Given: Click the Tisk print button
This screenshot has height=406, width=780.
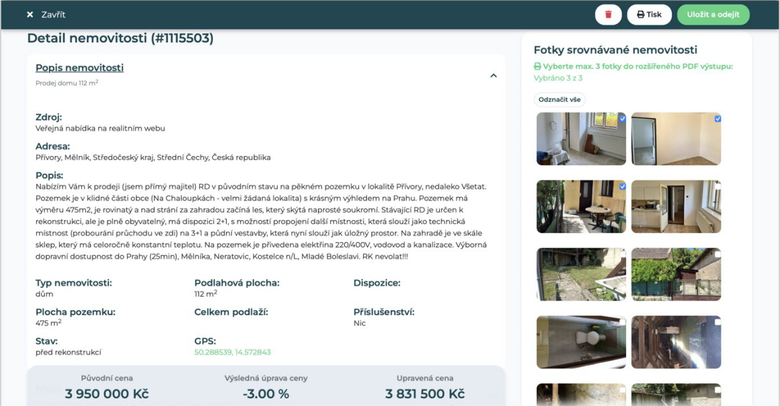Looking at the screenshot, I should tap(650, 15).
